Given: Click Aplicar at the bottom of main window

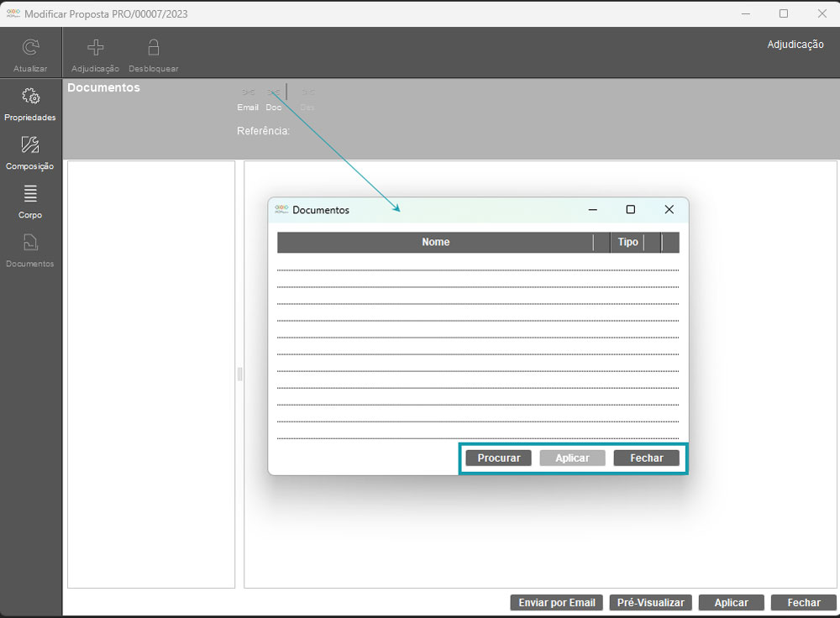Looking at the screenshot, I should 731,603.
